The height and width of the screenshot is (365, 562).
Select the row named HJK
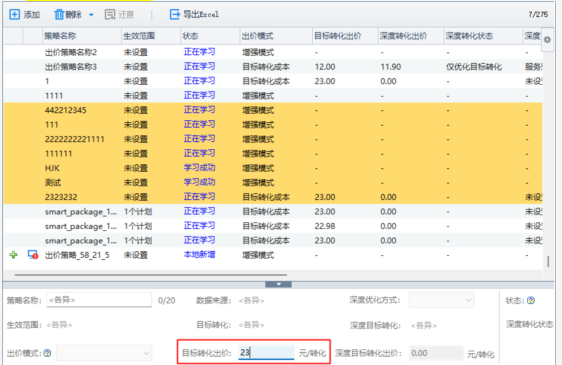click(x=272, y=168)
